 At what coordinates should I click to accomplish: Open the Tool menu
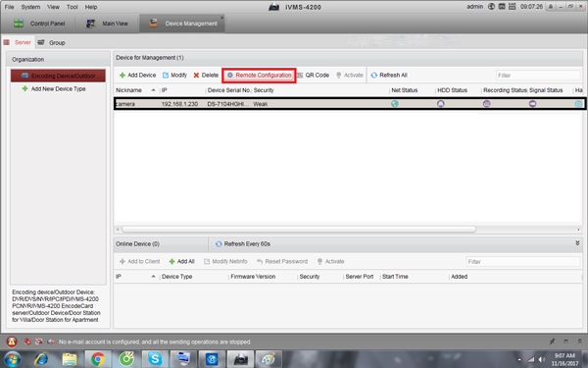pyautogui.click(x=72, y=7)
